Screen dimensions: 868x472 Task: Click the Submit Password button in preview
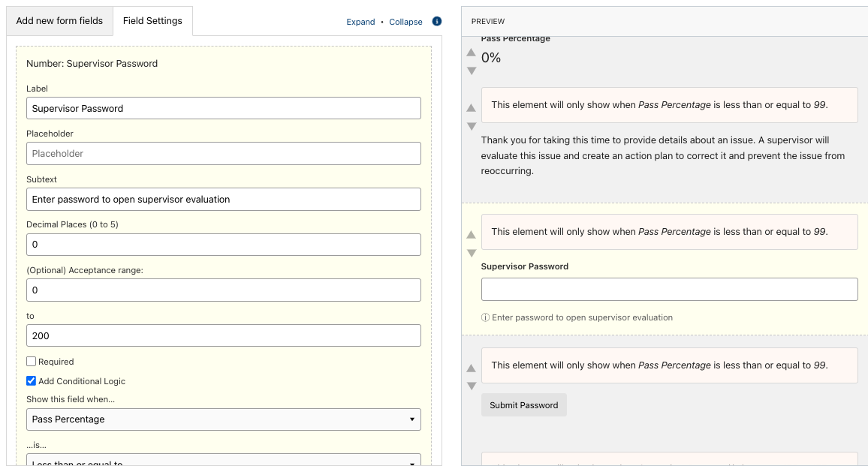(523, 404)
